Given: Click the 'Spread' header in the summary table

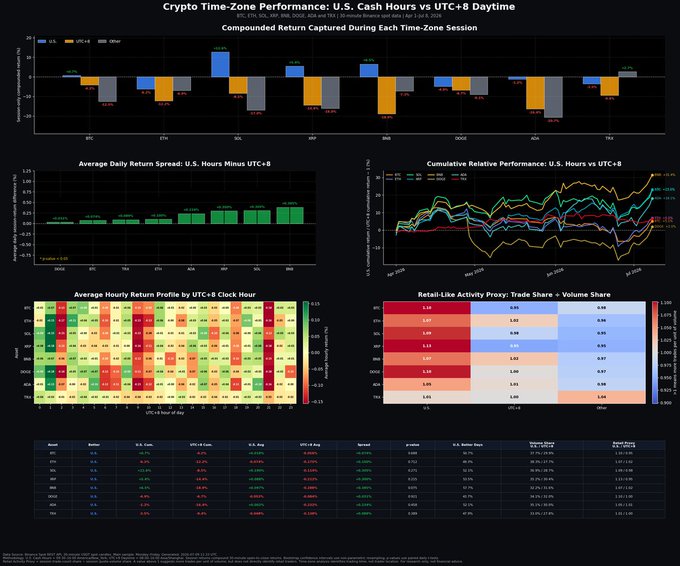Looking at the screenshot, I should pyautogui.click(x=363, y=445).
